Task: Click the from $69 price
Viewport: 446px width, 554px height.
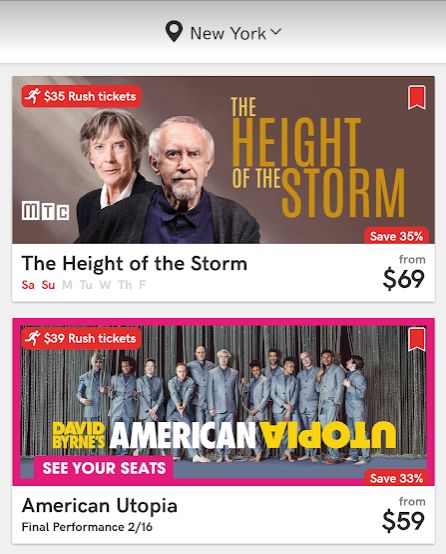Action: pyautogui.click(x=404, y=272)
